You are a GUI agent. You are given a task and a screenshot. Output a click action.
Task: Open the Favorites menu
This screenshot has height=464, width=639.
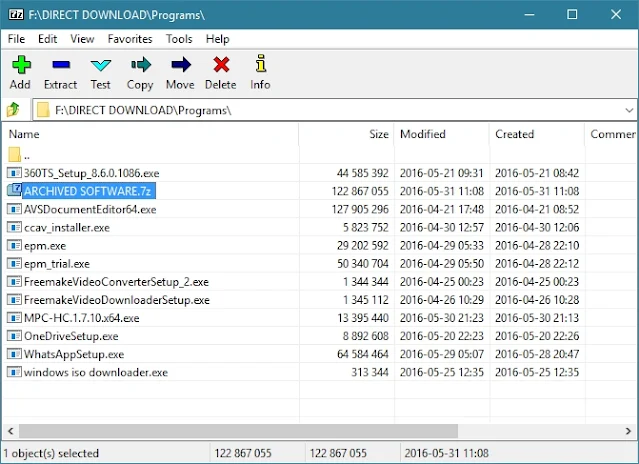[130, 39]
